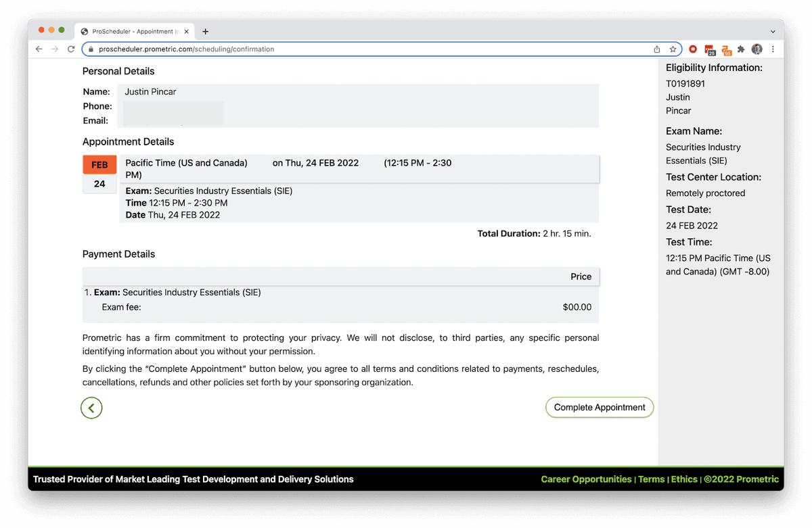Open the Chrome three-dot menu
Image resolution: width=812 pixels, height=528 pixels.
click(x=773, y=49)
